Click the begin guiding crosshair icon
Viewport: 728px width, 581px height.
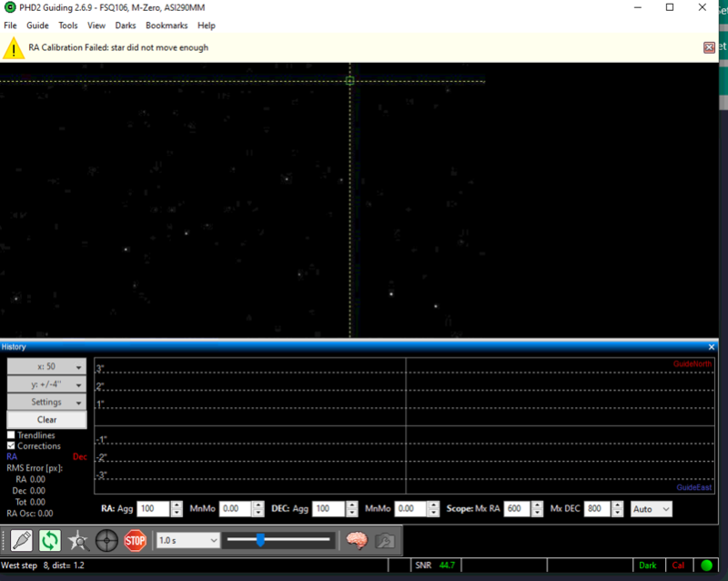(106, 541)
